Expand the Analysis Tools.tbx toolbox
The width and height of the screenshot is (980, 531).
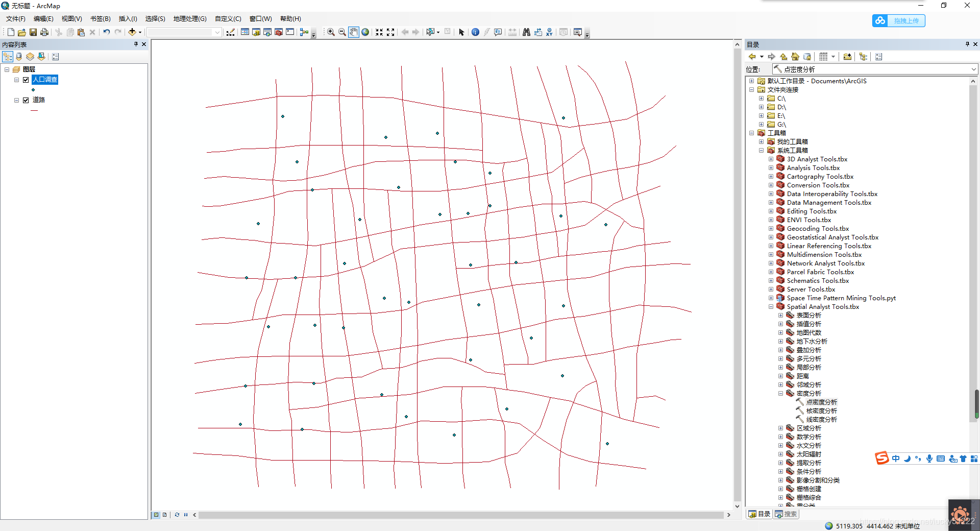pos(771,168)
